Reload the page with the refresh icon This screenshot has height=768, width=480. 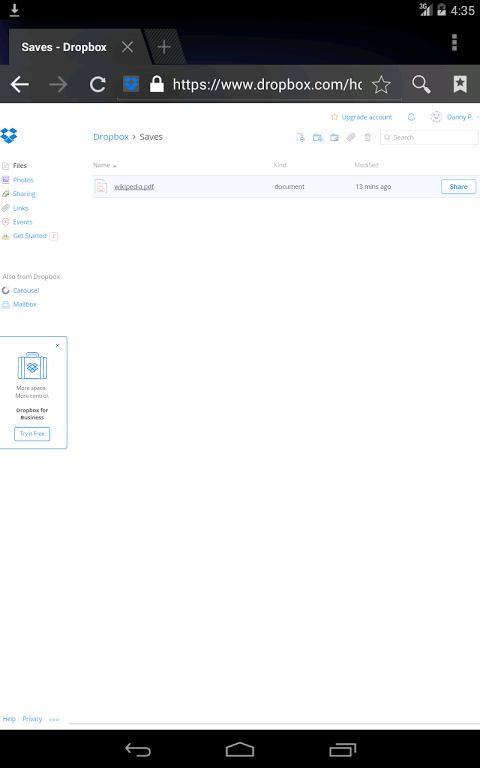click(x=97, y=85)
